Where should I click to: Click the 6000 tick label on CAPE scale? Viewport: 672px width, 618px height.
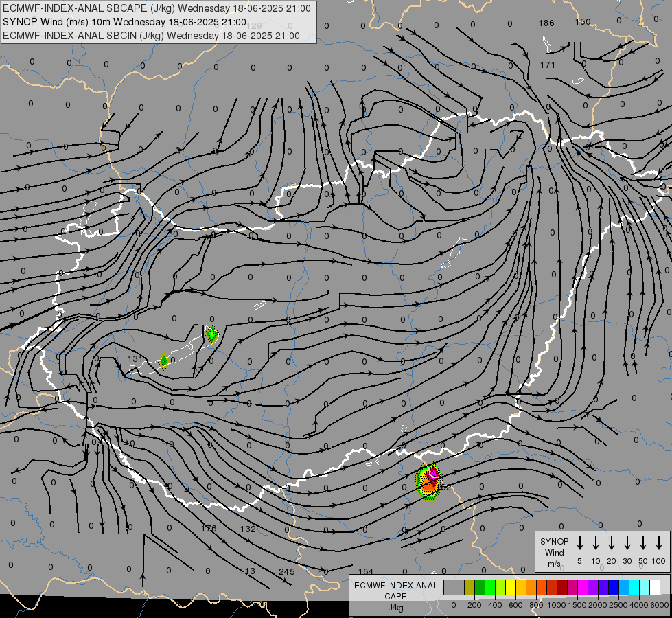(x=660, y=605)
